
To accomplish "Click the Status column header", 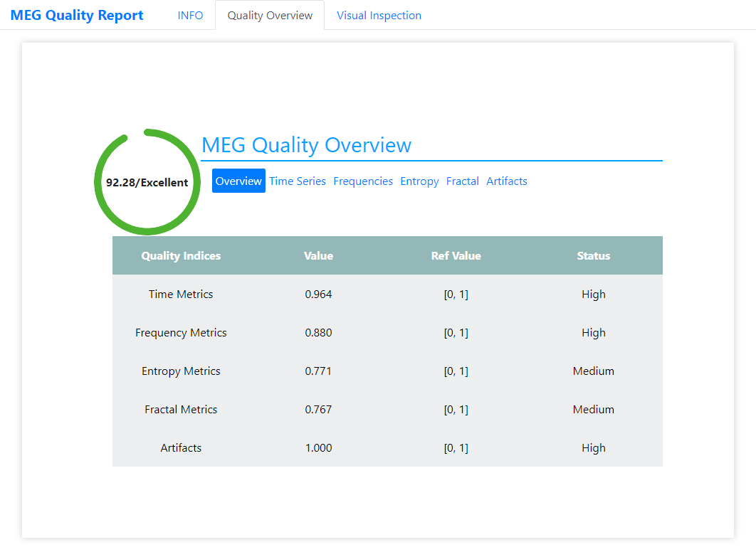I will click(x=594, y=256).
